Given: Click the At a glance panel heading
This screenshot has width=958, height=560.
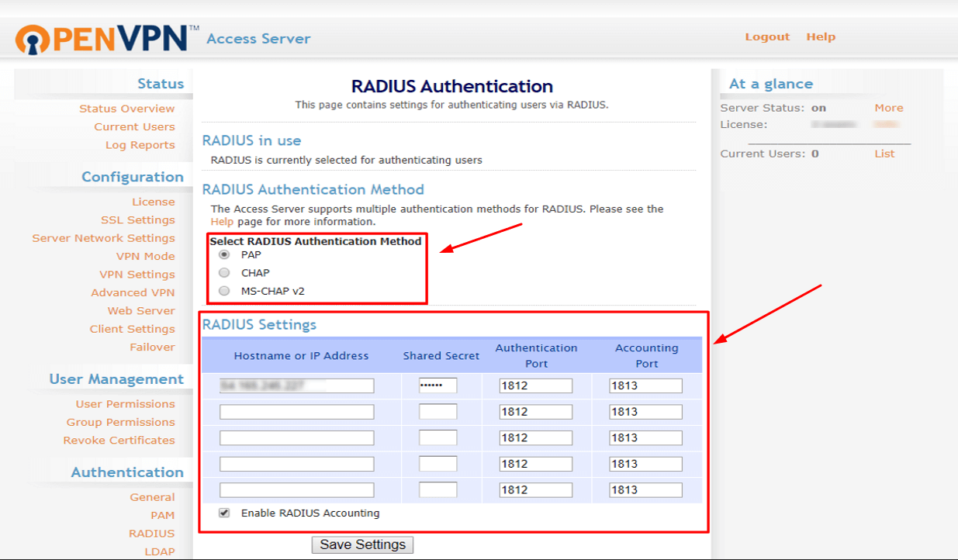Looking at the screenshot, I should 771,84.
